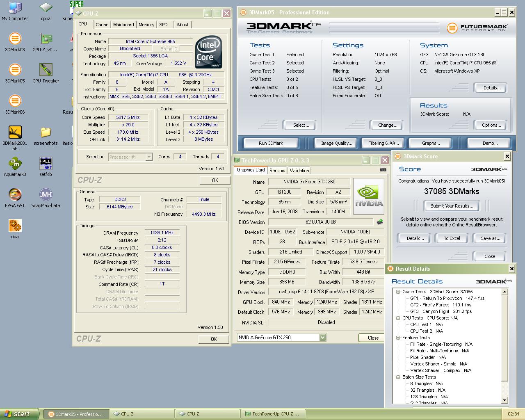Click the Options button under Results
Screen dimensions: 525x420
pos(491,125)
